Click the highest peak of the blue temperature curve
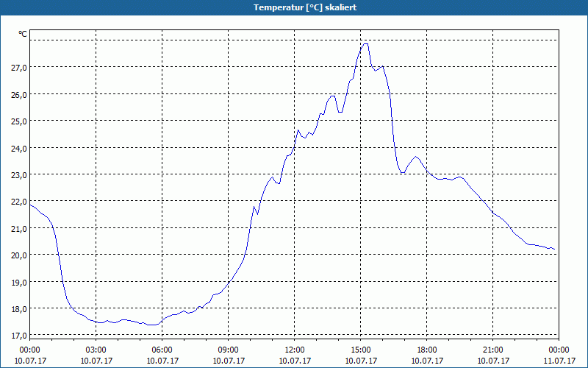Viewport: 588px width, 368px height. point(365,44)
